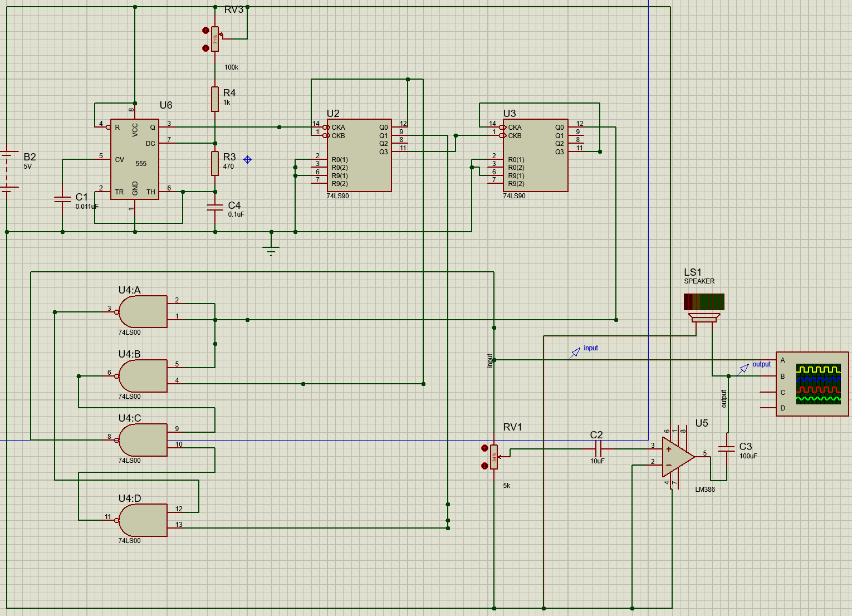Click oscilloscope channel A pin label

click(x=782, y=360)
